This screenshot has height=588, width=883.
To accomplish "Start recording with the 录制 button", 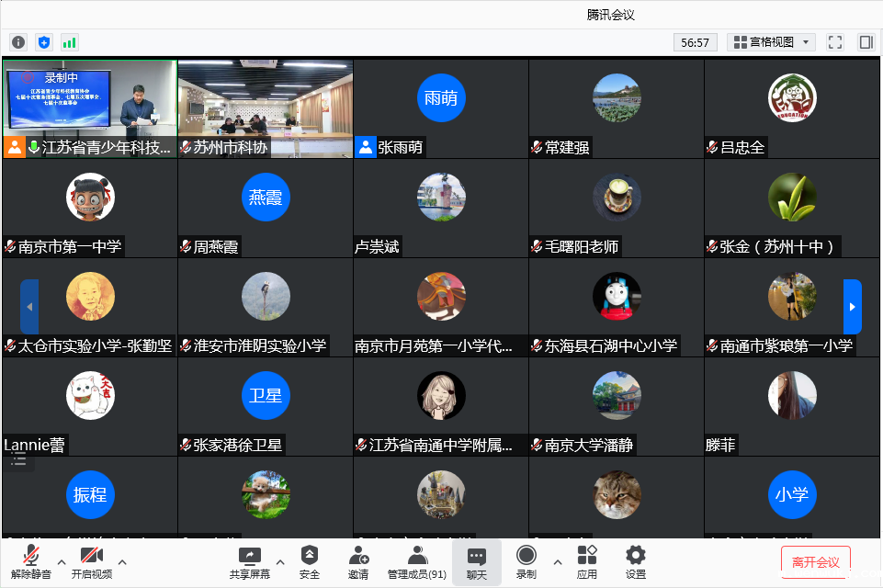I will pyautogui.click(x=525, y=560).
